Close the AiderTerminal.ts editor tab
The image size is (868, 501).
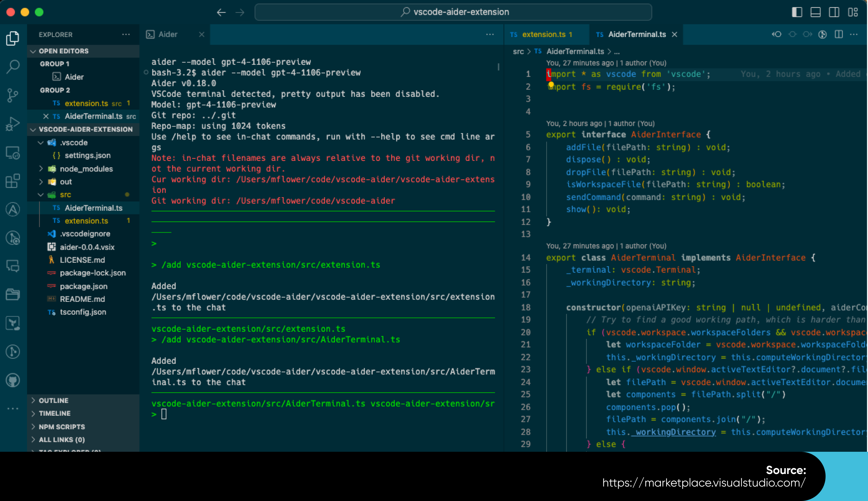tap(674, 34)
